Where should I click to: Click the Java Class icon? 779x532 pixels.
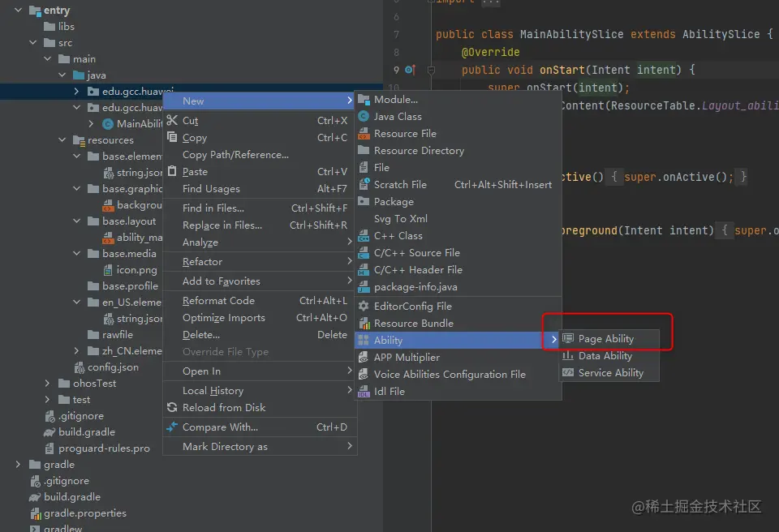[x=364, y=116]
